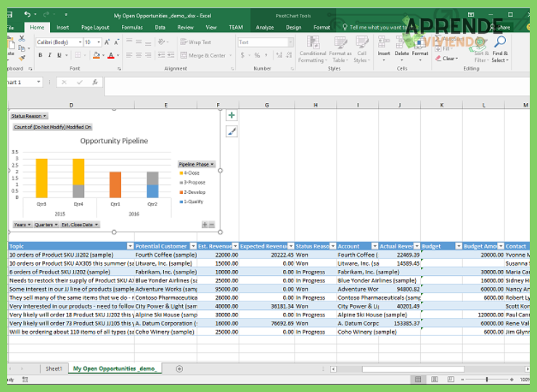Switch to Page Break Preview icon in status bar
Image resolution: width=537 pixels, height=392 pixels.
[451, 380]
